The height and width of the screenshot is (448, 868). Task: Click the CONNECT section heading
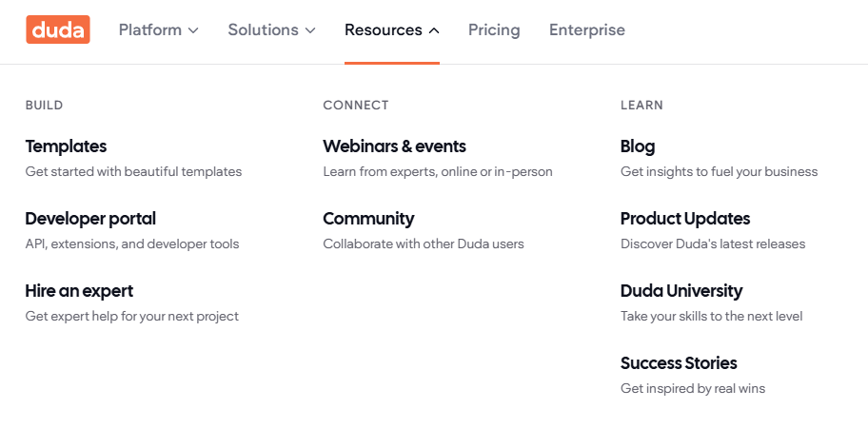(356, 105)
